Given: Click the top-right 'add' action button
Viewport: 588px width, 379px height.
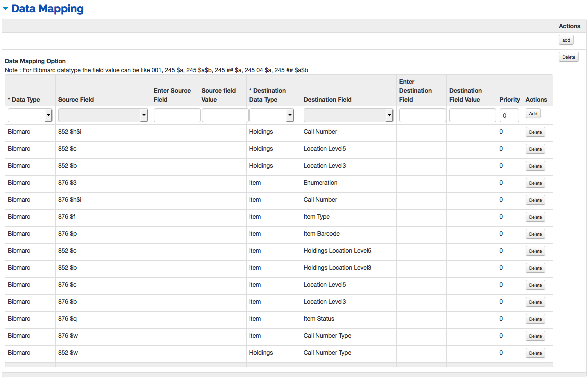Looking at the screenshot, I should point(566,40).
